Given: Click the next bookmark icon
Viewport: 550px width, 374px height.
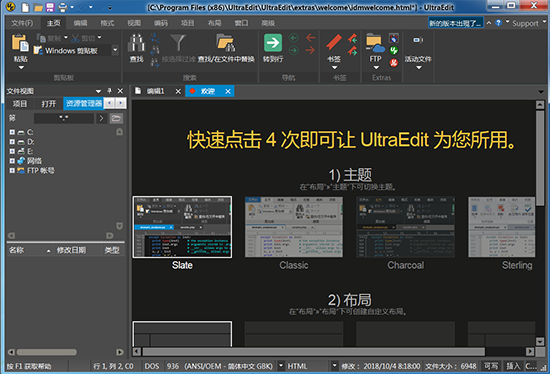Looking at the screenshot, I should tap(353, 51).
